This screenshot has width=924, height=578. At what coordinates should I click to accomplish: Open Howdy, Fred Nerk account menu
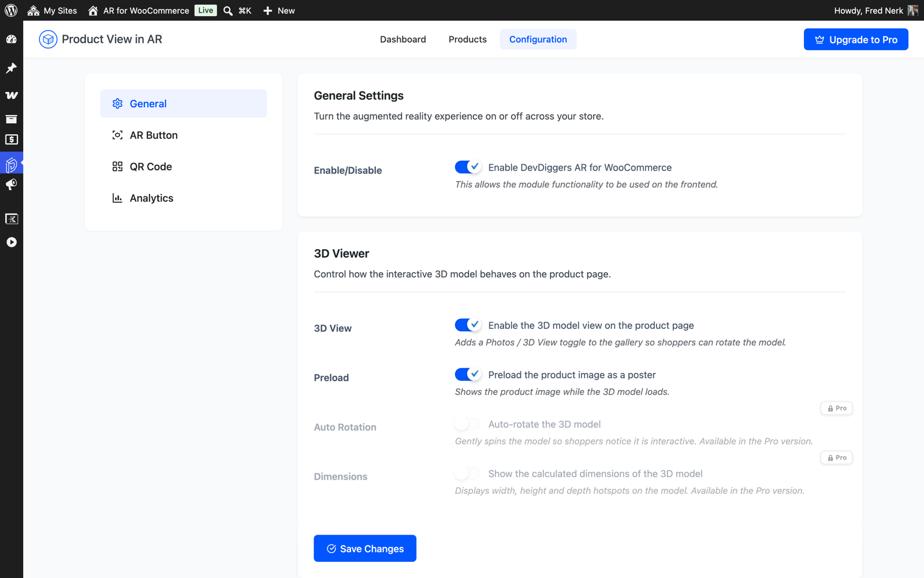pyautogui.click(x=875, y=10)
